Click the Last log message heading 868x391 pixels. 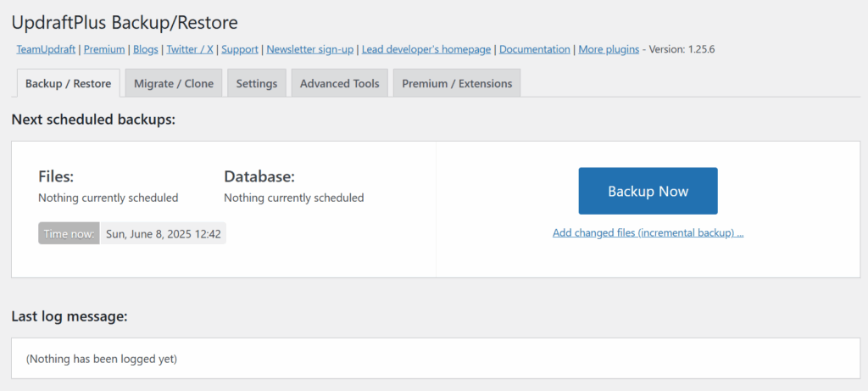[x=70, y=317]
